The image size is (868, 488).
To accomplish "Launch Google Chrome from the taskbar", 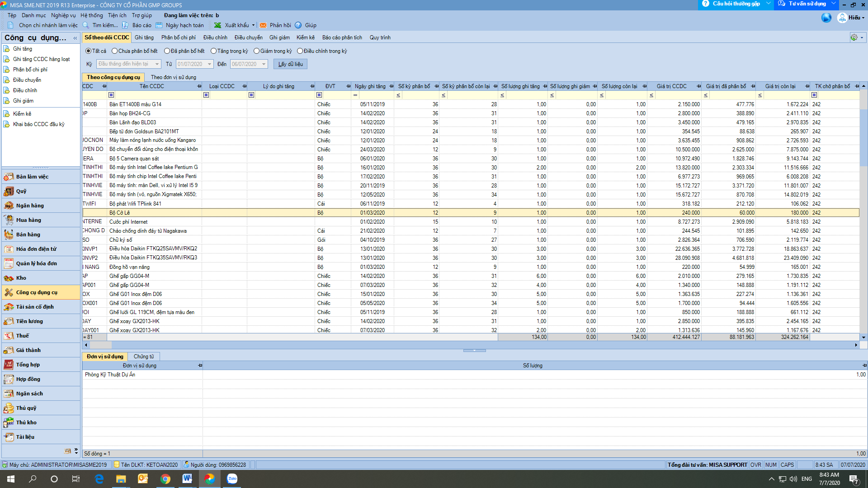I will pos(165,479).
